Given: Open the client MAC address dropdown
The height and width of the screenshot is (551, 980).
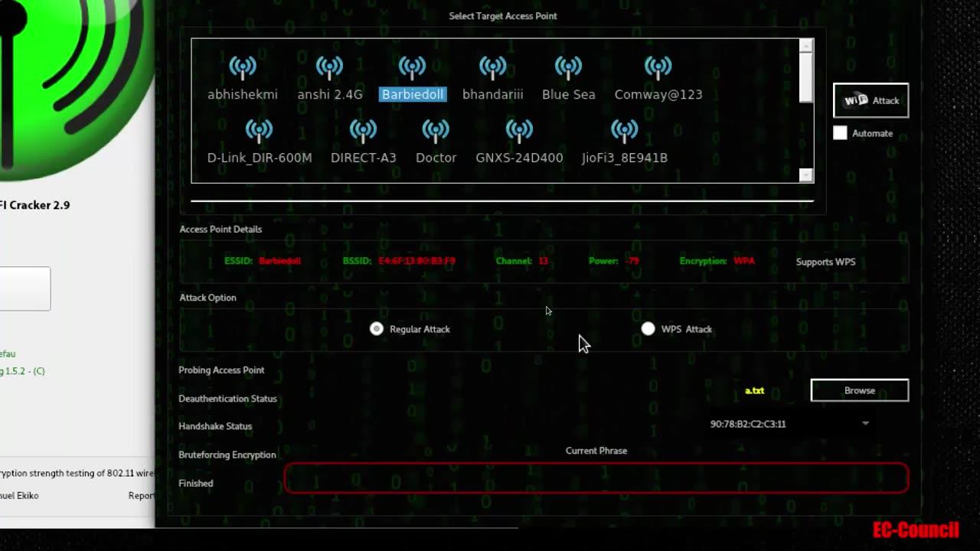Looking at the screenshot, I should (x=789, y=424).
